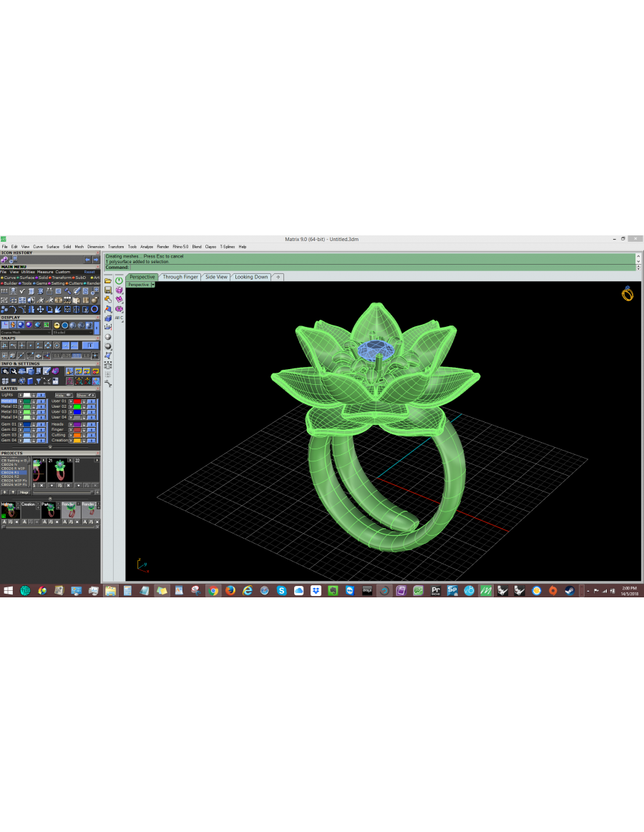Click the wrench search icon in Info & Settings
The width and height of the screenshot is (644, 832).
pyautogui.click(x=14, y=371)
